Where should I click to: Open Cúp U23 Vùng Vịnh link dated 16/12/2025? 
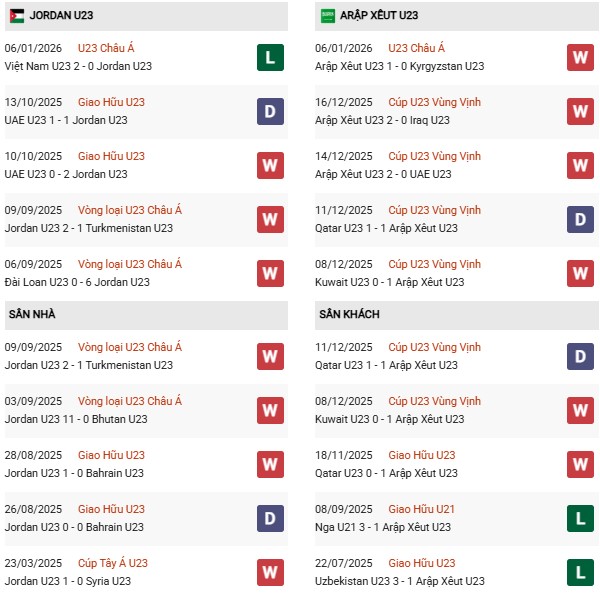[x=435, y=102]
